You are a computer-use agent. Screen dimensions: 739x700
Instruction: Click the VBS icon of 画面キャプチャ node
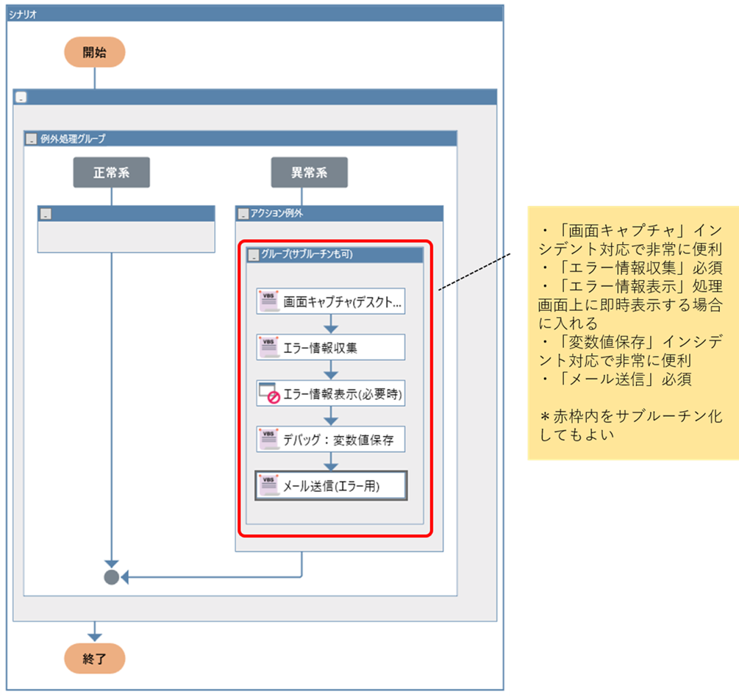(269, 301)
